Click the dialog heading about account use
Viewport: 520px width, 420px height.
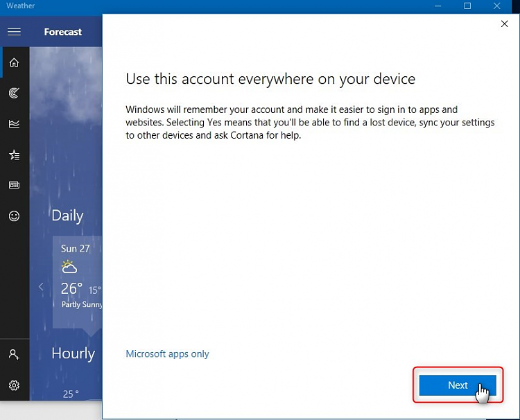coord(270,79)
